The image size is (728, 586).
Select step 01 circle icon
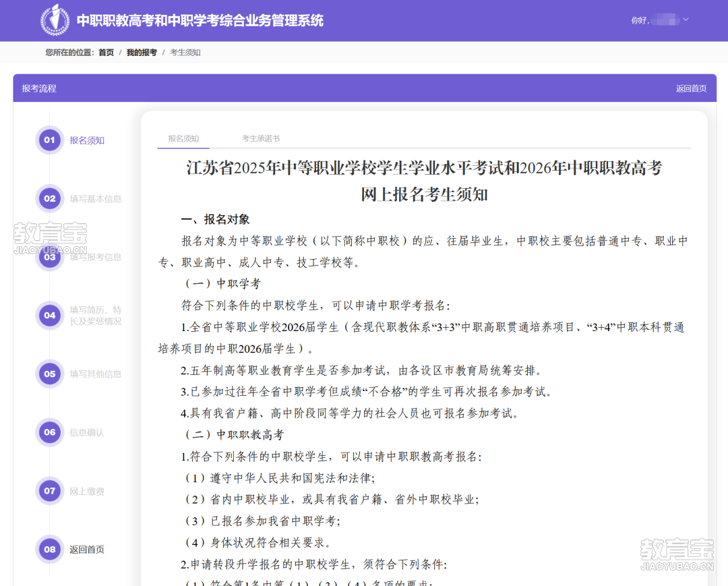coord(50,140)
